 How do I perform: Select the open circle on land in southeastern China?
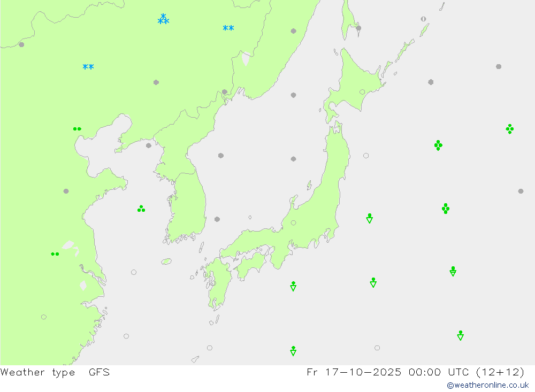coord(44,317)
